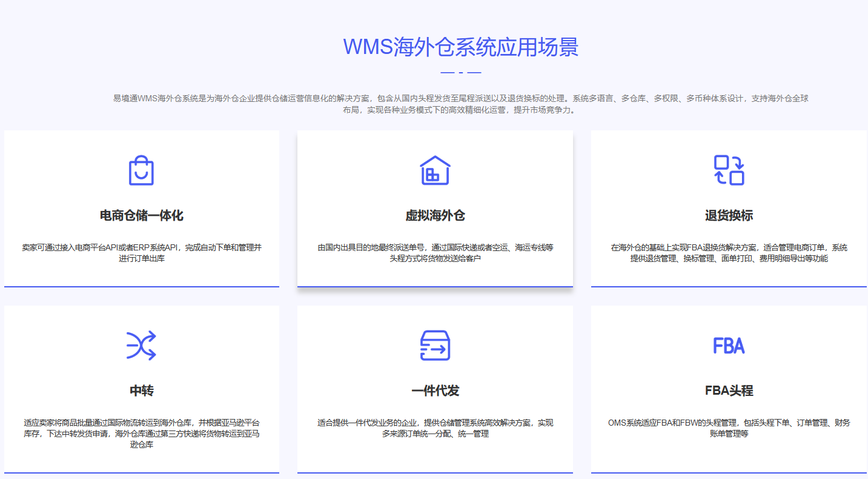The height and width of the screenshot is (479, 868).
Task: Click description text starting 在海外仓的基础上实现FBA退换货
Action: click(x=729, y=253)
